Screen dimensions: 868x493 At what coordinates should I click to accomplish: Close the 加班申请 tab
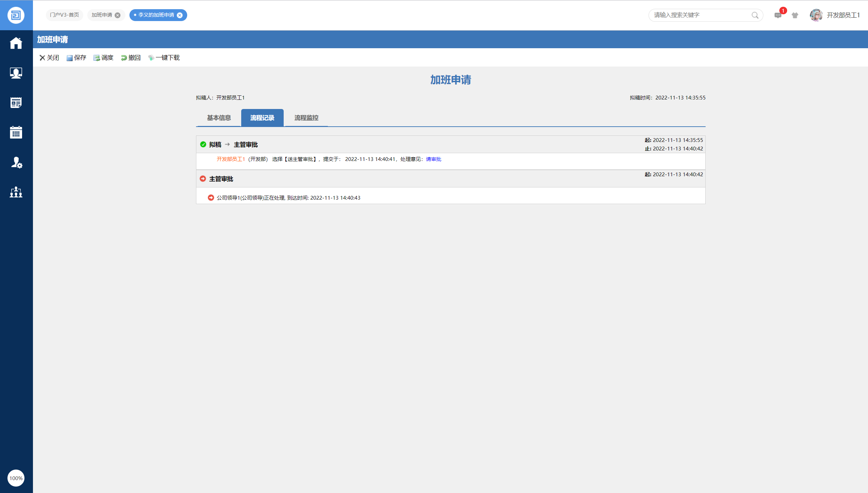tap(118, 15)
